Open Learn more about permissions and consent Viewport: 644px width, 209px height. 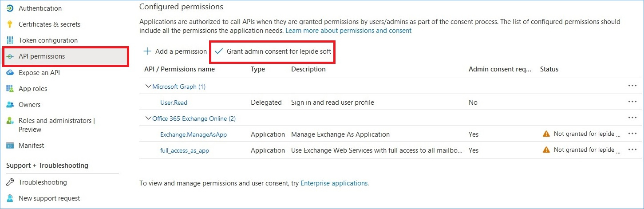(348, 31)
